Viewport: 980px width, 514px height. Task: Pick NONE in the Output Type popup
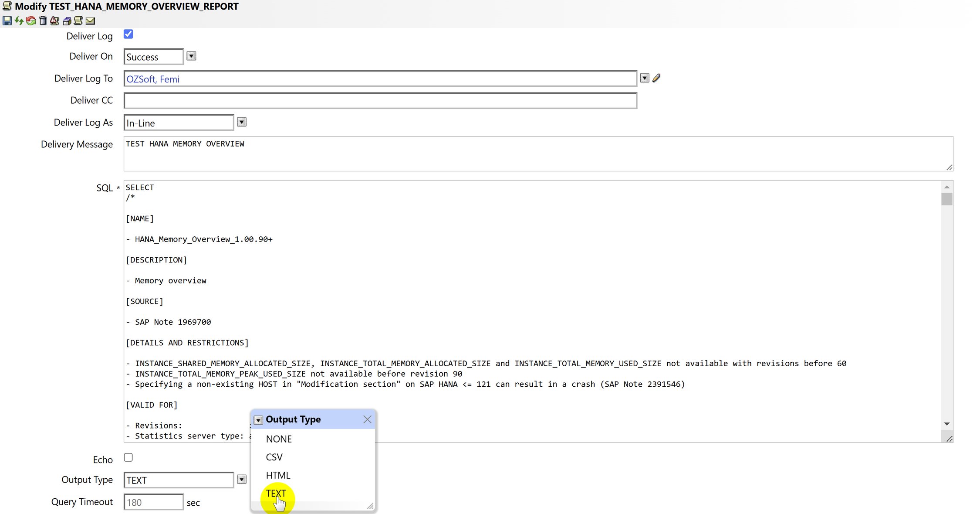(279, 439)
